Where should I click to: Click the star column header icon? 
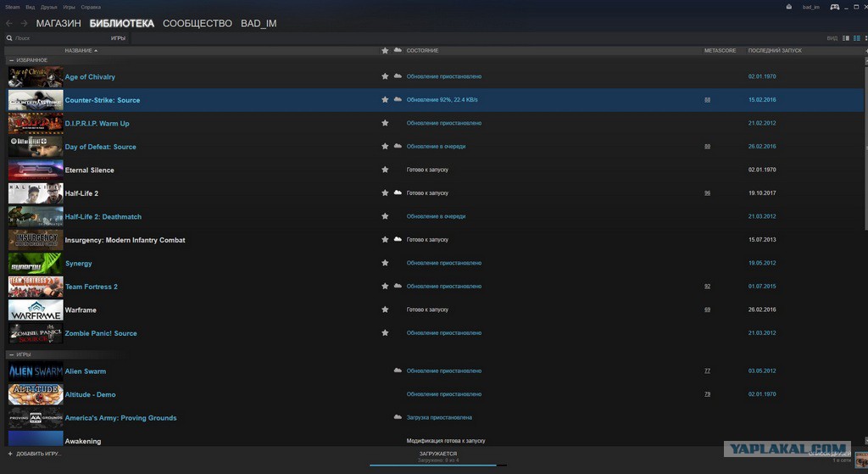[x=385, y=50]
